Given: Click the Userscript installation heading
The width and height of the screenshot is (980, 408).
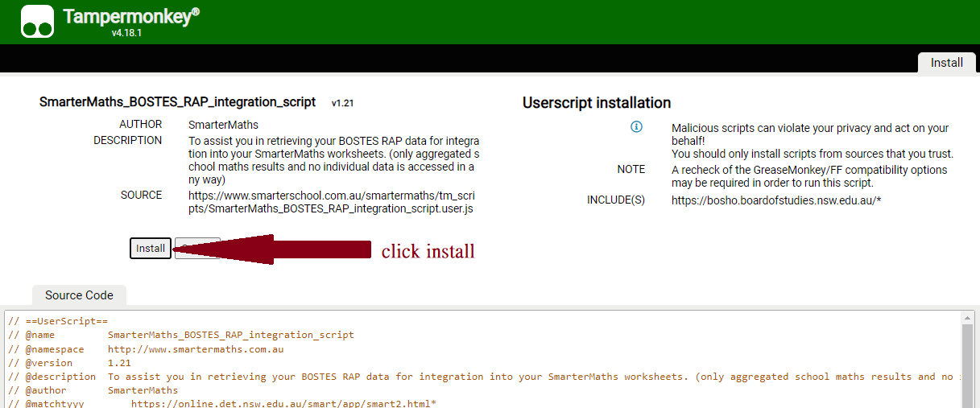Looking at the screenshot, I should 596,103.
